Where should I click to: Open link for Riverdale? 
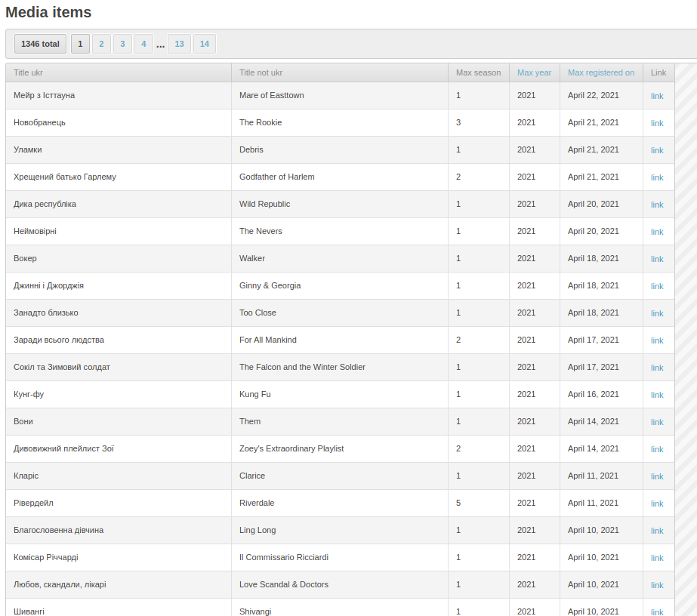(657, 504)
